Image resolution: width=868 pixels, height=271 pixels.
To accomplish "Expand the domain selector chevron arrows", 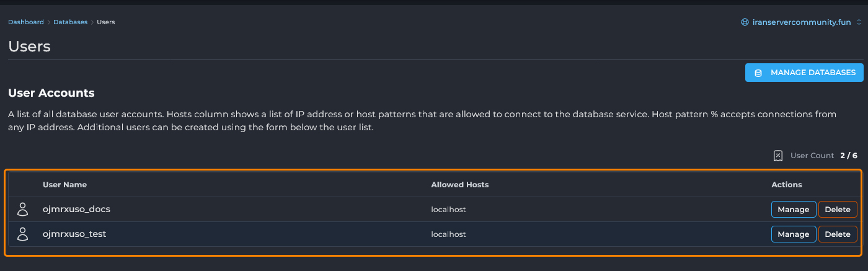I will click(x=859, y=22).
